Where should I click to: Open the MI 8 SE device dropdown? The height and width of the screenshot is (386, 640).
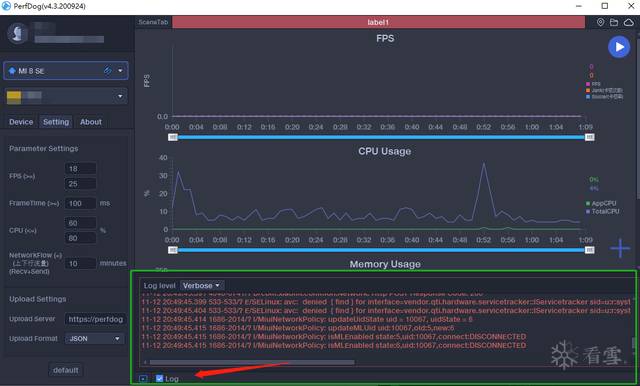[x=66, y=71]
